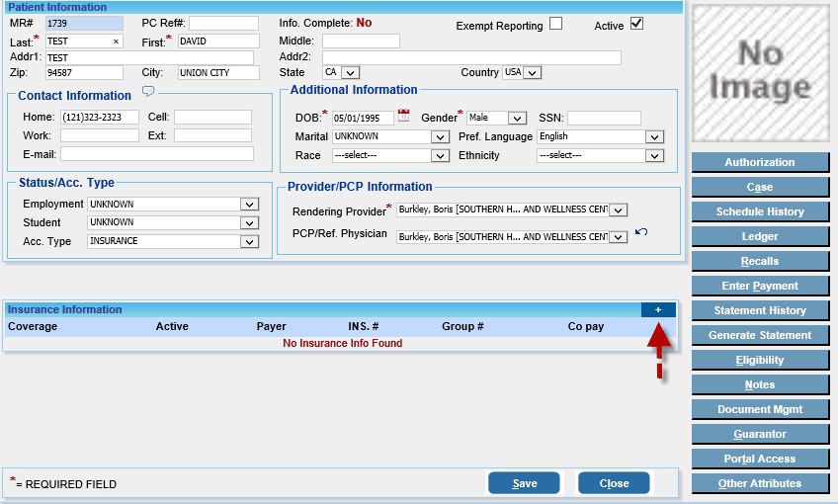Click the E-mail input field
The width and height of the screenshot is (838, 504).
pos(156,154)
